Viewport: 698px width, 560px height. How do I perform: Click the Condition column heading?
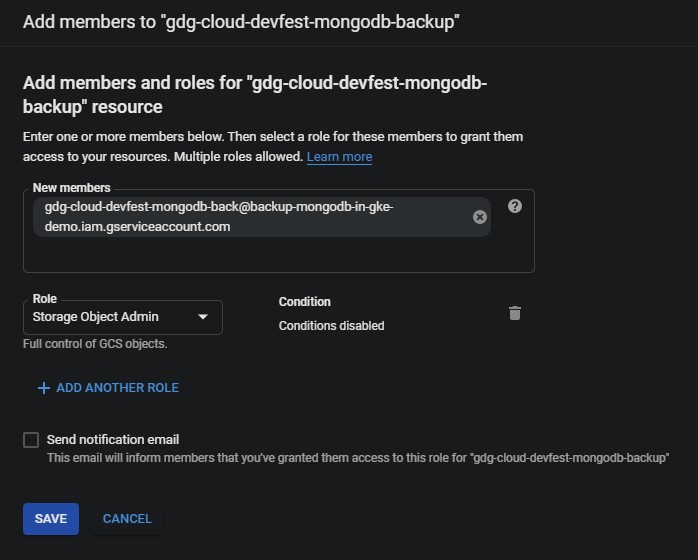pyautogui.click(x=304, y=302)
